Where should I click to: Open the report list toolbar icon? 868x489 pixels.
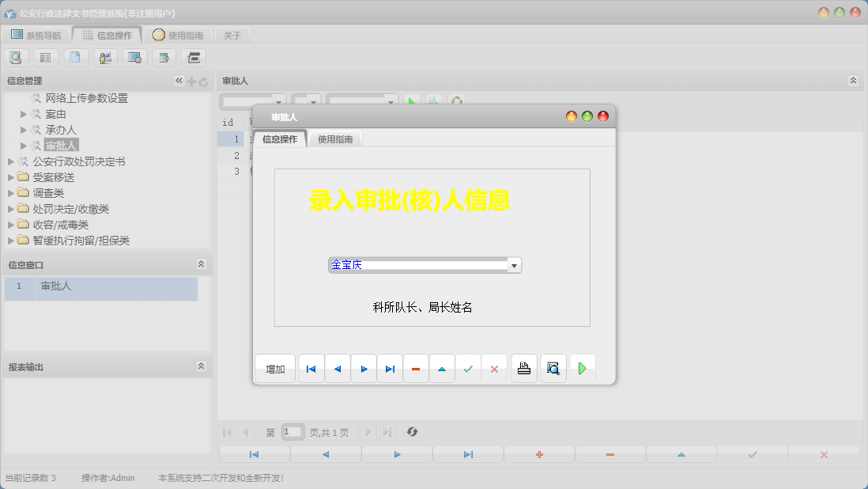click(x=46, y=57)
